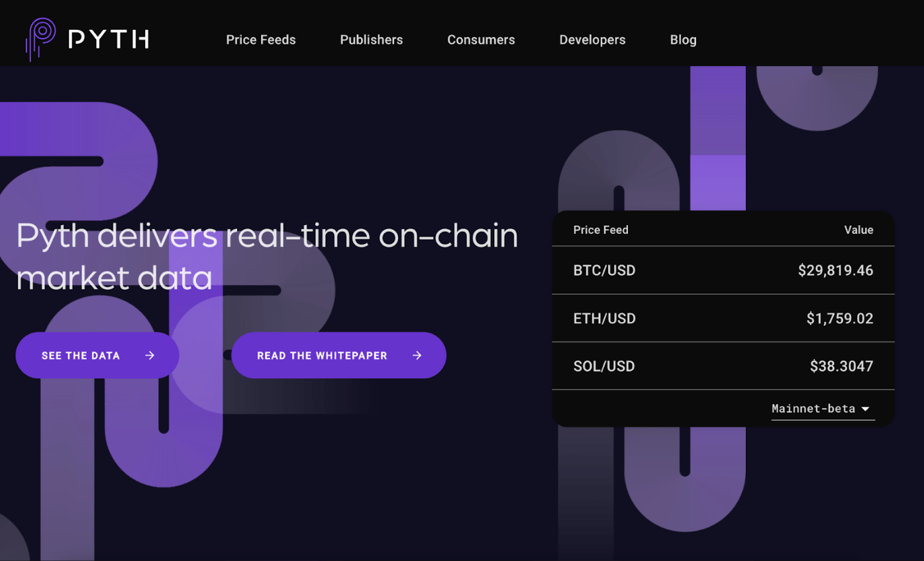Click the Price Feed column header
Screen dimensions: 924x561
point(600,230)
